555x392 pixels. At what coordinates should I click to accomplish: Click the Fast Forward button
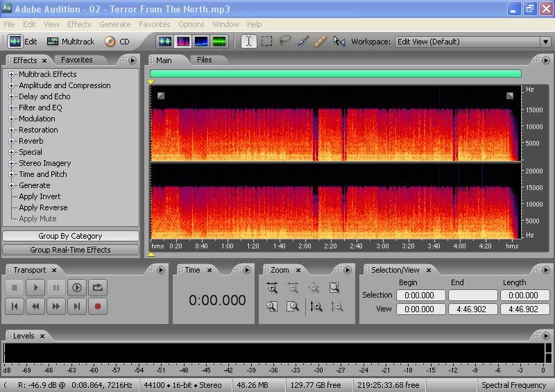[56, 306]
